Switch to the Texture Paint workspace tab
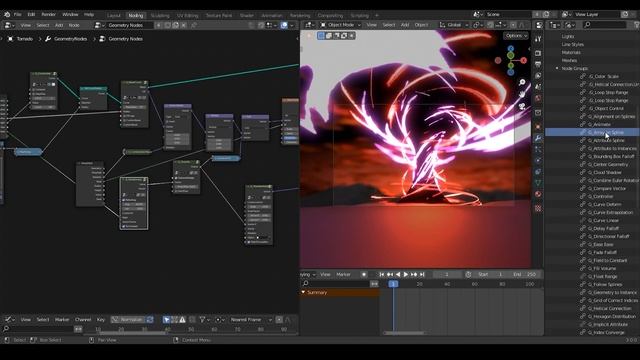640x360 pixels. click(219, 16)
